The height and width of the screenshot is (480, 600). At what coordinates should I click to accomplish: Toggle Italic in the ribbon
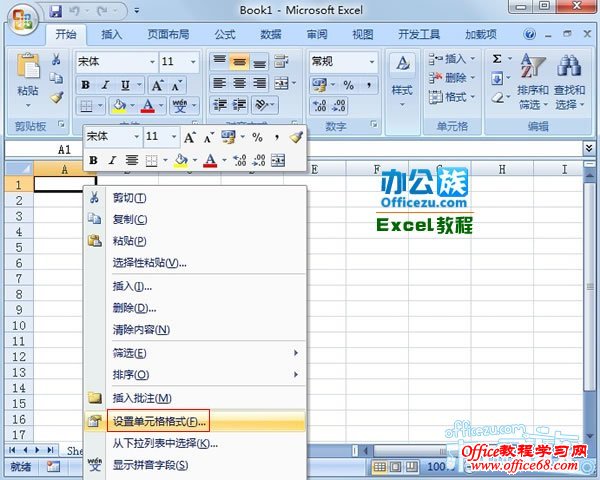(105, 85)
